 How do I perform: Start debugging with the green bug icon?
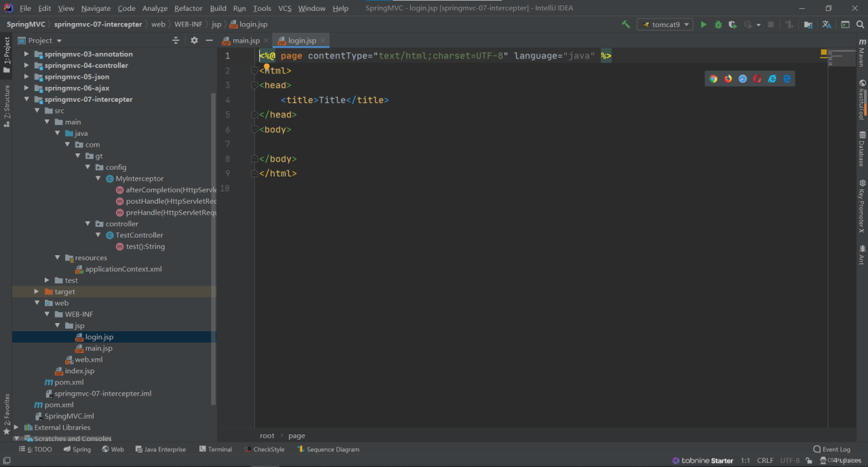(x=717, y=24)
